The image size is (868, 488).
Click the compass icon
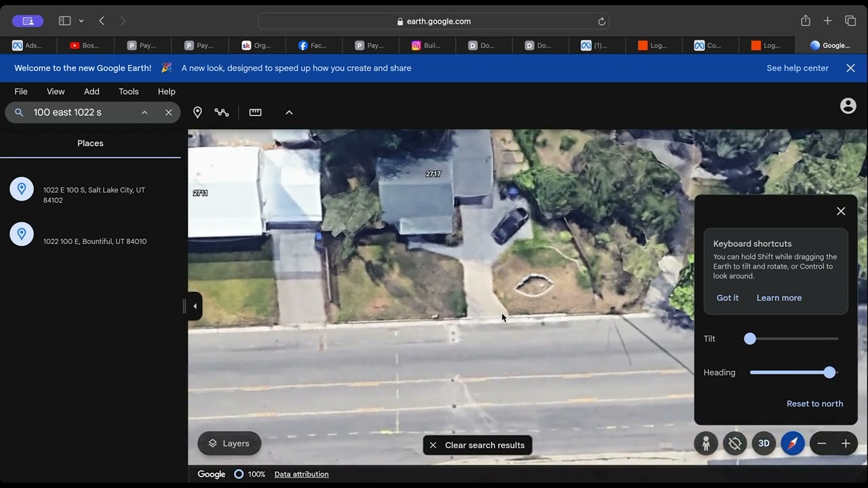tap(793, 444)
